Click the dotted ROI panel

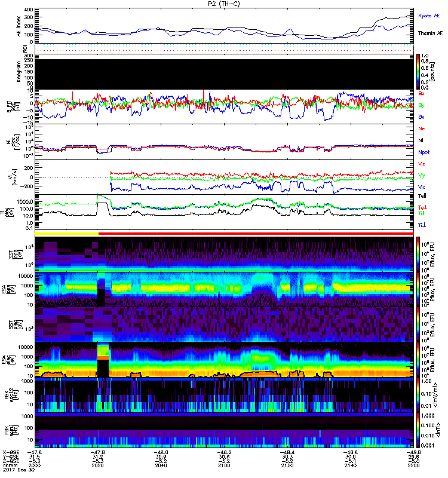click(x=224, y=48)
